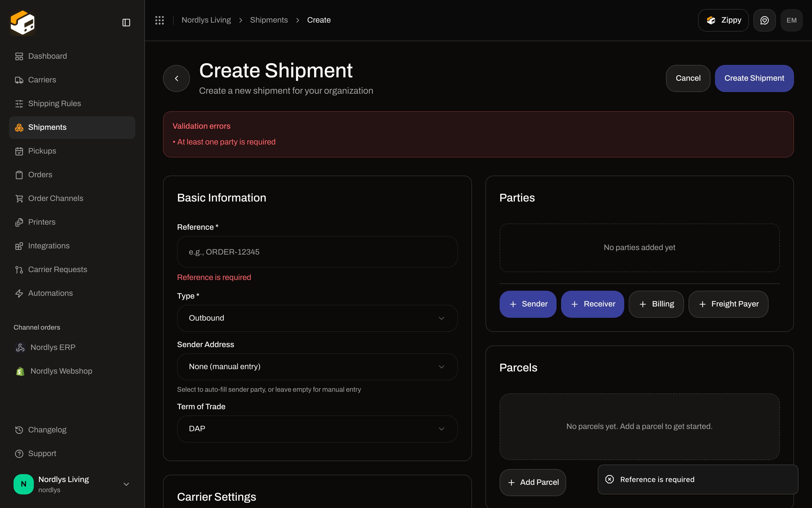Image resolution: width=812 pixels, height=508 pixels.
Task: Click the Create Shipment submit button
Action: pyautogui.click(x=754, y=78)
